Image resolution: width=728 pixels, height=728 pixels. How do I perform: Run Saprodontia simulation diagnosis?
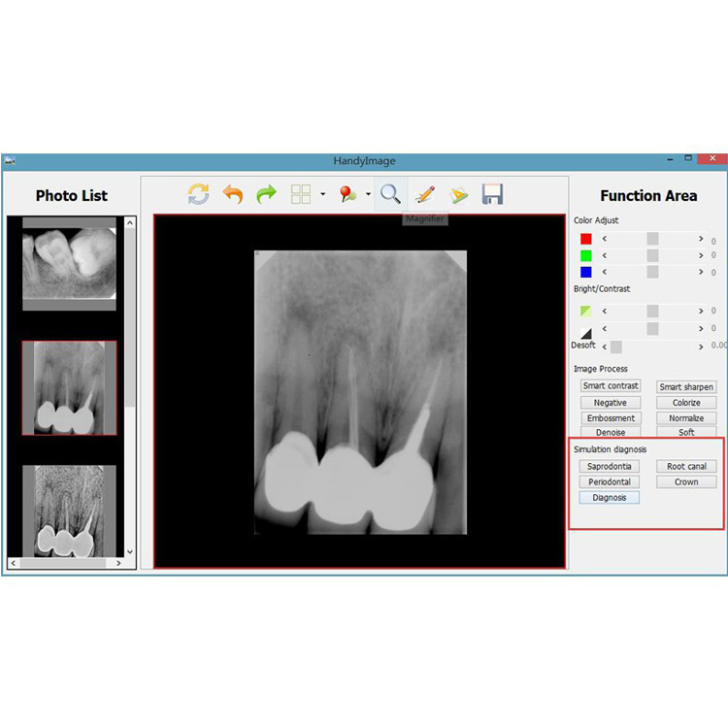pos(610,466)
